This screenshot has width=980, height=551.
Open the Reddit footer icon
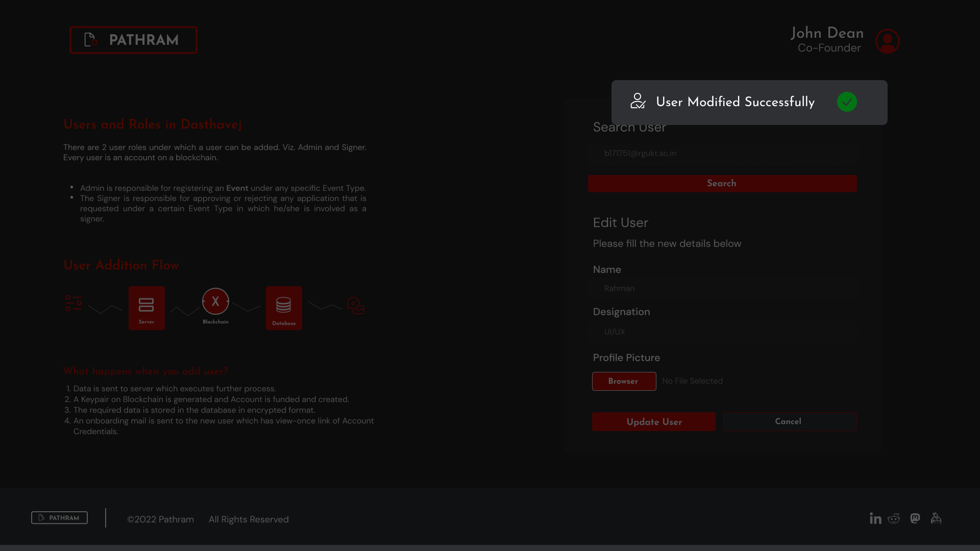pyautogui.click(x=894, y=518)
